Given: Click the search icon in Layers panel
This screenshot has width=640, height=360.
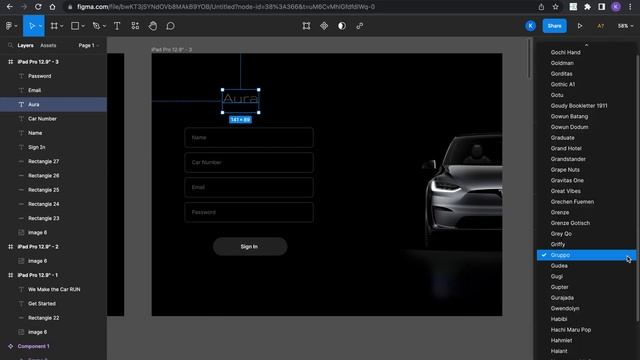Looking at the screenshot, I should 10,45.
